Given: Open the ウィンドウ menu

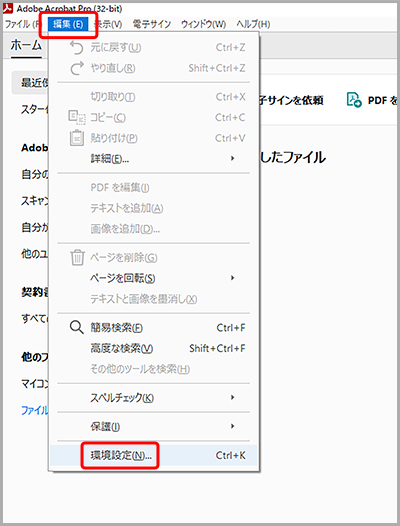Looking at the screenshot, I should pos(203,24).
